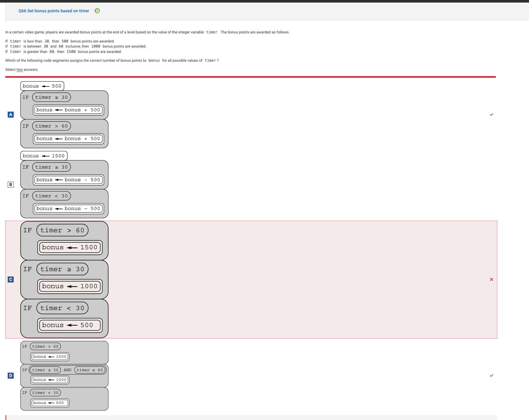Click the 'bonus ← bonus − 500' block under timer ≥ 30 in option B
This screenshot has width=529, height=420.
coord(68,180)
